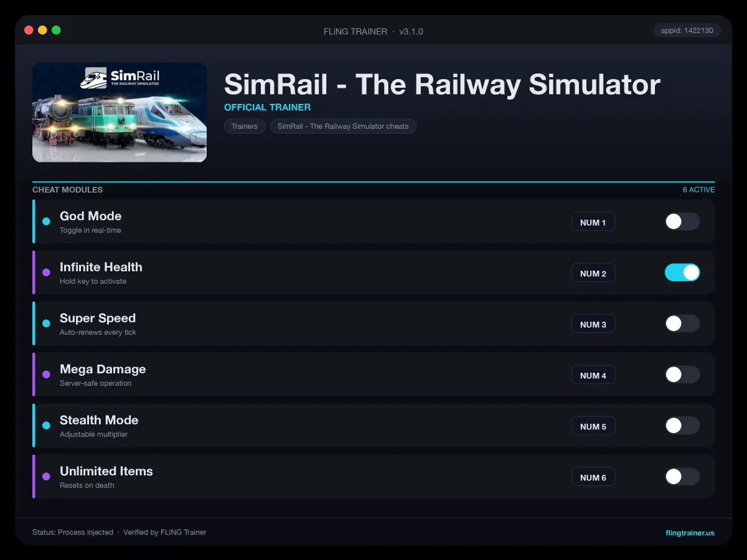Click 'Verified by FLiNG Trainer' status text
Screen dimensions: 747x560
164,533
